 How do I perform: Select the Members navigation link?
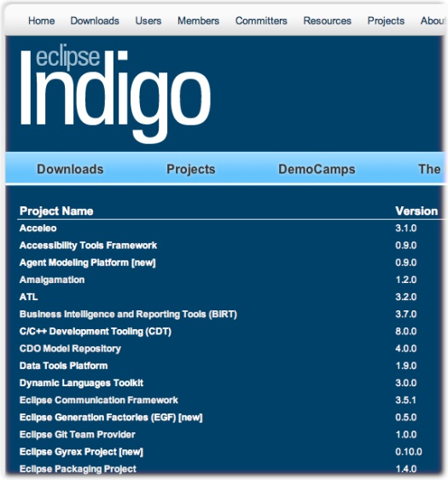[x=198, y=20]
